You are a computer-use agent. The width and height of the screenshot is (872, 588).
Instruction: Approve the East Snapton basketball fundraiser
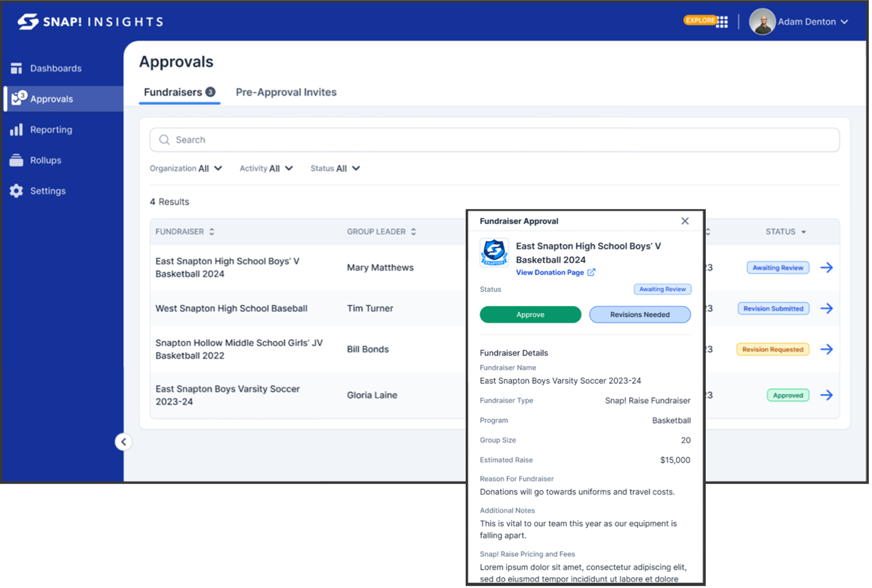point(530,314)
